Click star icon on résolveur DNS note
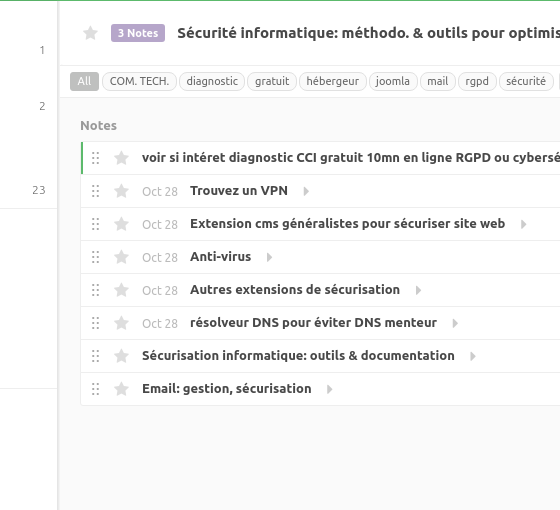The width and height of the screenshot is (560, 510). [121, 323]
